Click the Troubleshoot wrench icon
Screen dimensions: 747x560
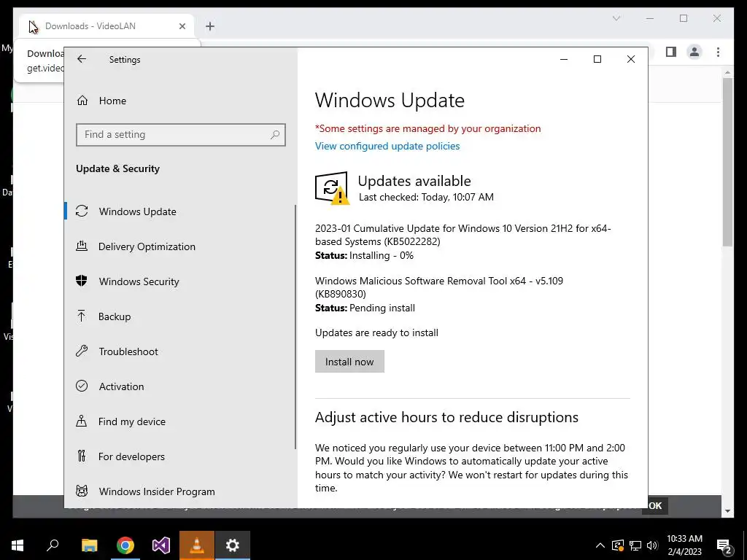82,351
